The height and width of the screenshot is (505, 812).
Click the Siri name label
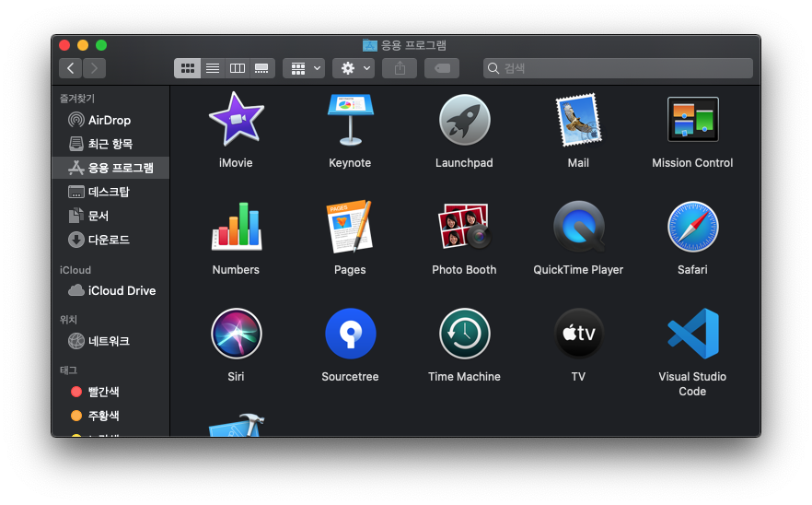[236, 376]
